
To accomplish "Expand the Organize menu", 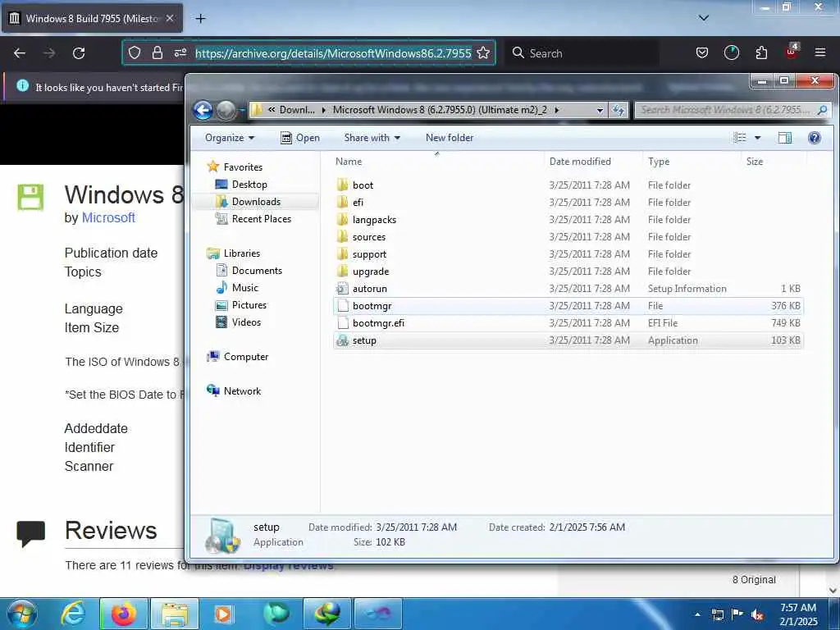I will click(x=230, y=138).
